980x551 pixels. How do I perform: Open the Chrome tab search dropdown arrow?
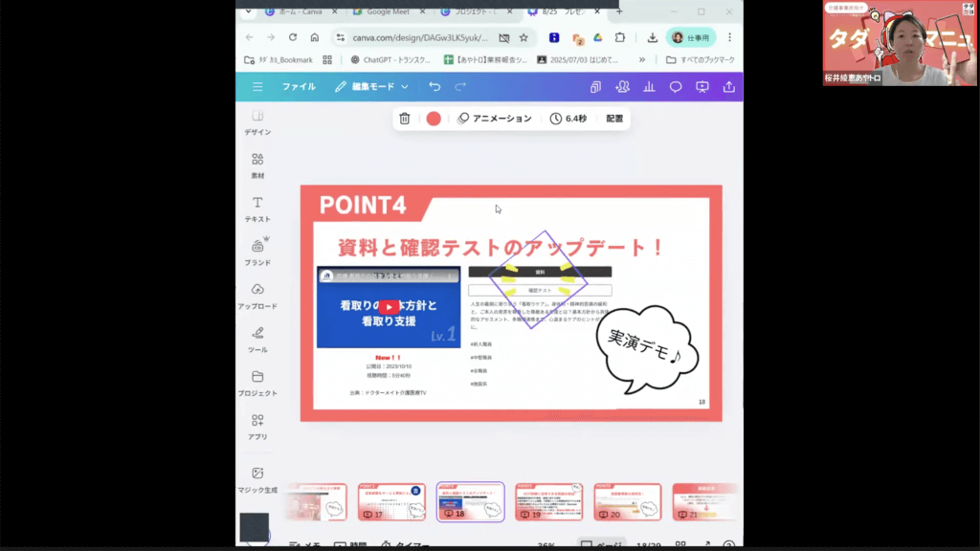249,11
